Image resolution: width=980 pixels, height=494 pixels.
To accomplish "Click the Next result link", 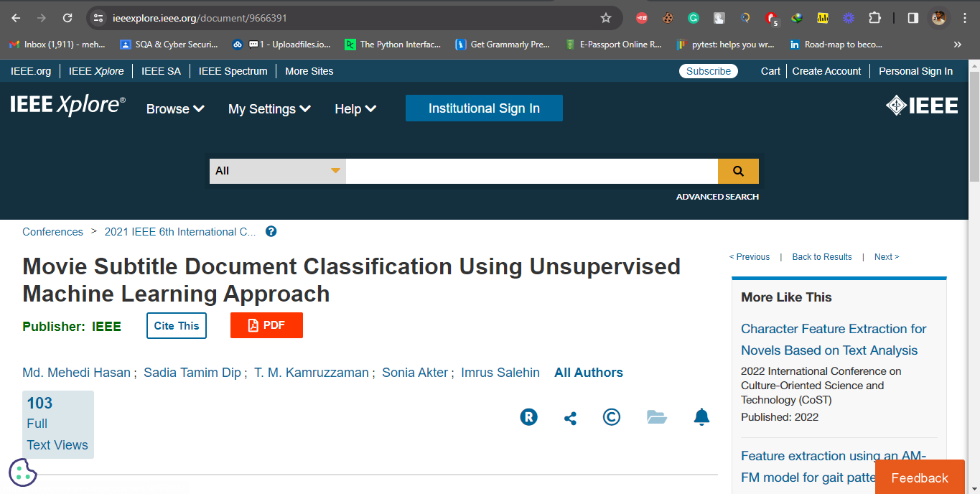I will coord(887,257).
